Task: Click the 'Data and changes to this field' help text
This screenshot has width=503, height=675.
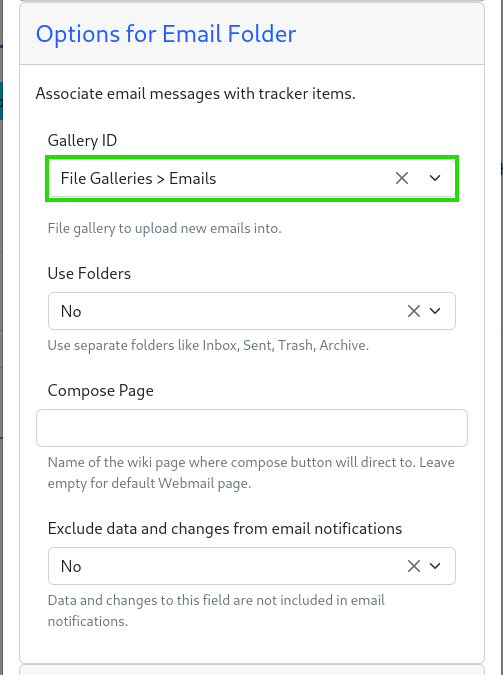Action: pyautogui.click(x=216, y=610)
